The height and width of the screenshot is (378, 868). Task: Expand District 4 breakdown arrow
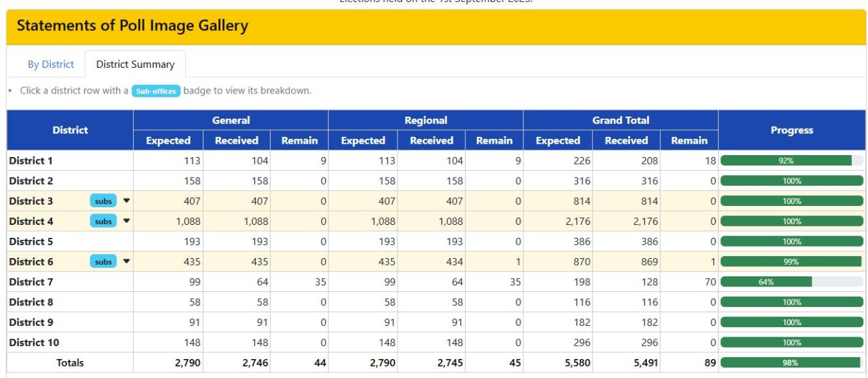[126, 222]
